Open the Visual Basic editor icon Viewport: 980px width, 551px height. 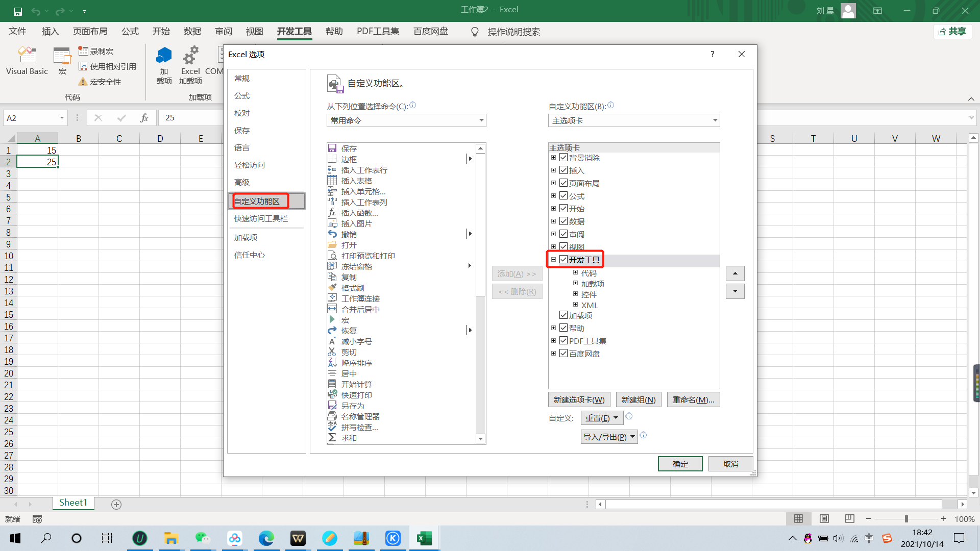(27, 55)
